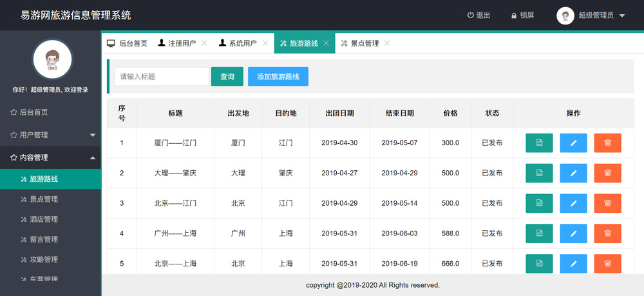Click the view details icon for 厦门——江门 row
Image resolution: width=644 pixels, height=296 pixels.
pos(539,143)
